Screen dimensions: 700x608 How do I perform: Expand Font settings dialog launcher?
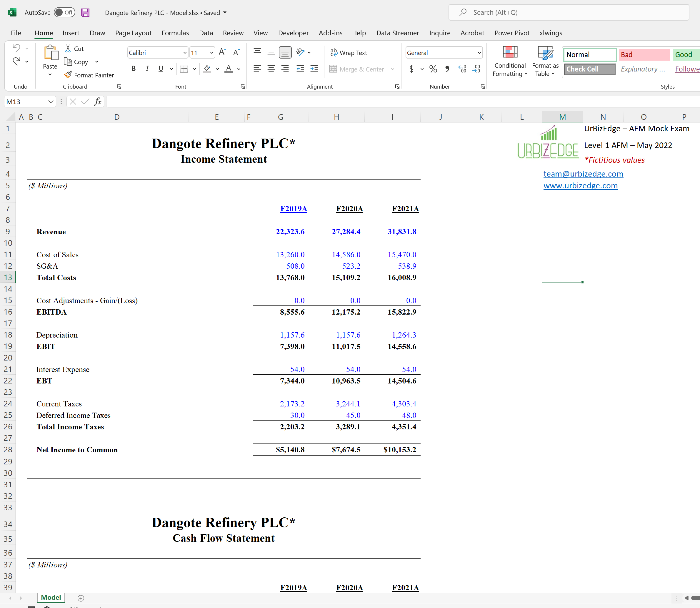point(243,87)
